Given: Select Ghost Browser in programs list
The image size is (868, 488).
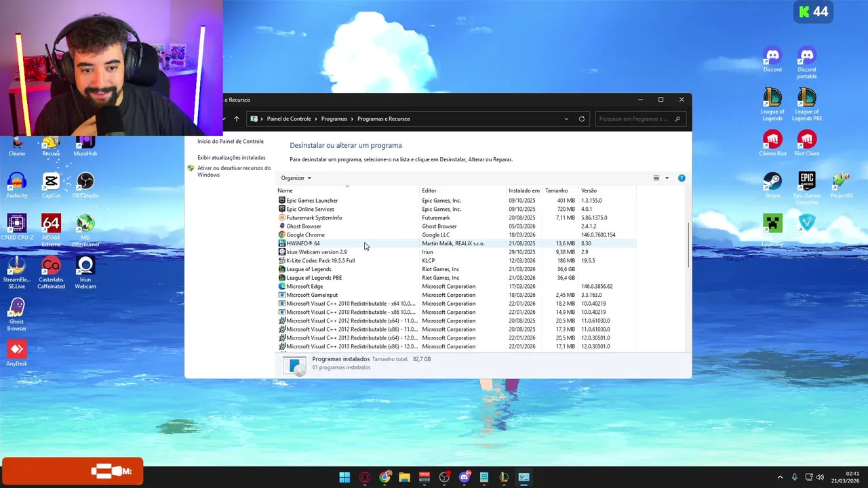Looking at the screenshot, I should pyautogui.click(x=457, y=226).
